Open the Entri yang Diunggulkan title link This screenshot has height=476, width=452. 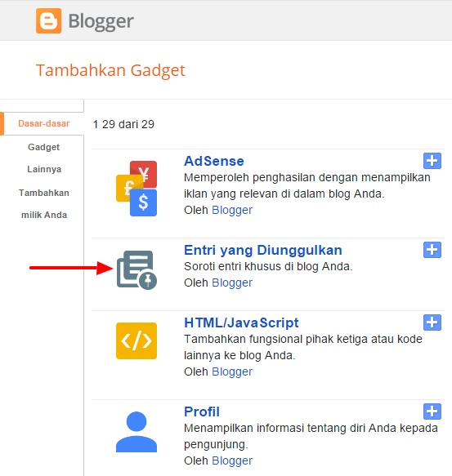[263, 251]
